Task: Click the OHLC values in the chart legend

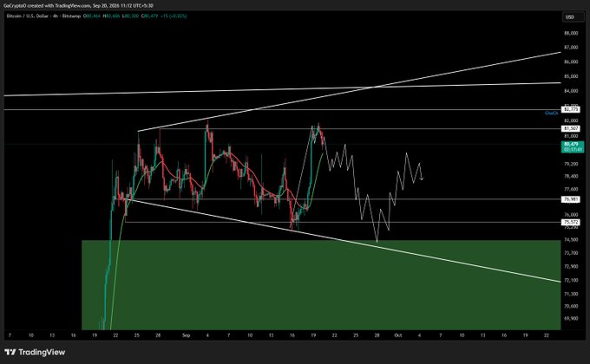Action: point(134,16)
